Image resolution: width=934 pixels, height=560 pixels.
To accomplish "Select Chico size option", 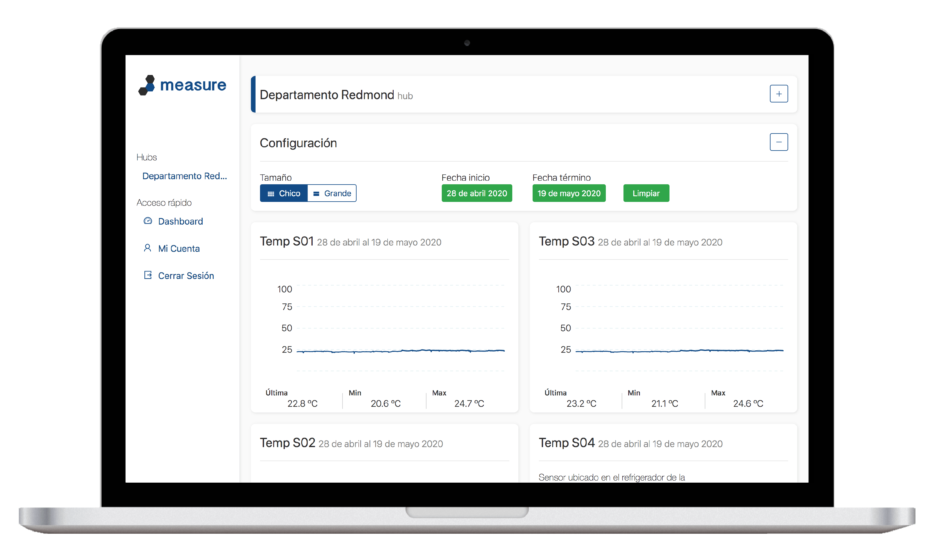I will [284, 193].
